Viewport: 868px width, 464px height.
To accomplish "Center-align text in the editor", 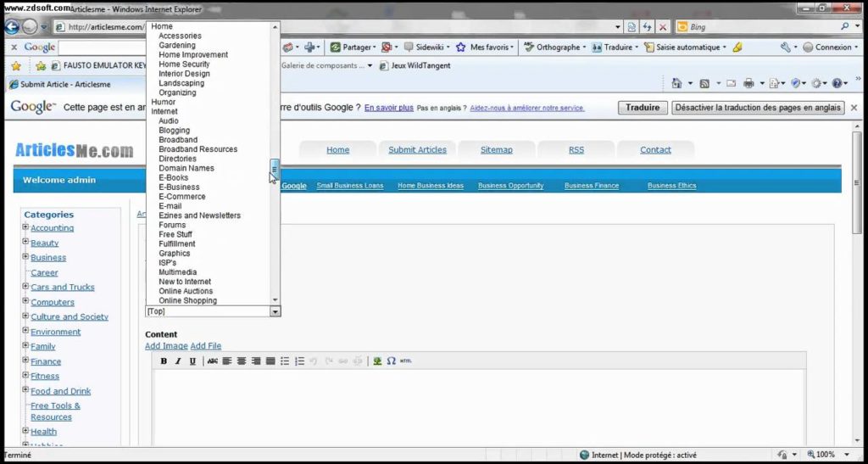I will 242,361.
